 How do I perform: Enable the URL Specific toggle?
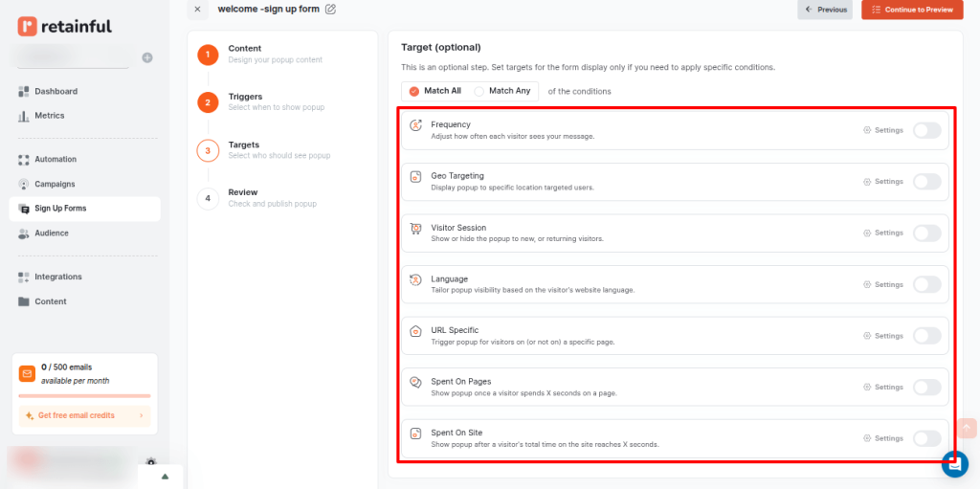[x=926, y=336]
